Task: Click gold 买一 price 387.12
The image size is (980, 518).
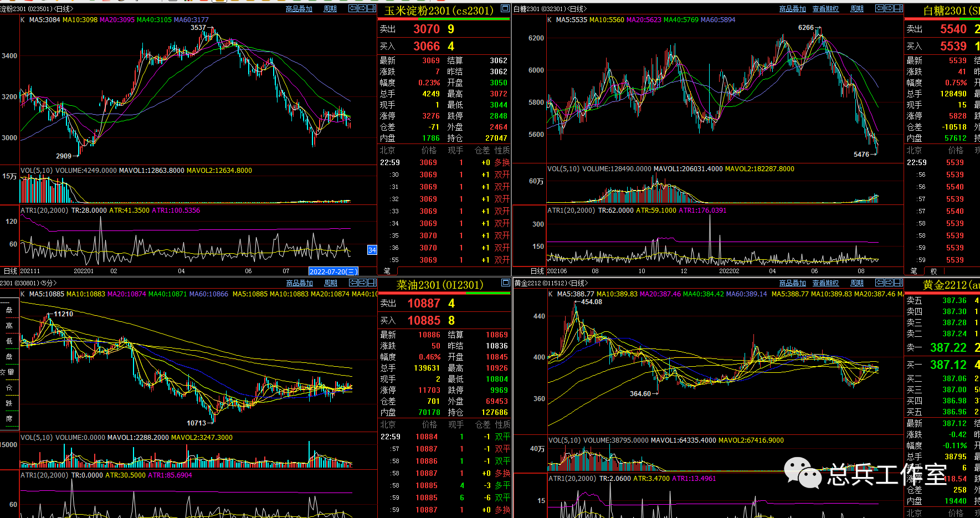Action: [x=948, y=365]
